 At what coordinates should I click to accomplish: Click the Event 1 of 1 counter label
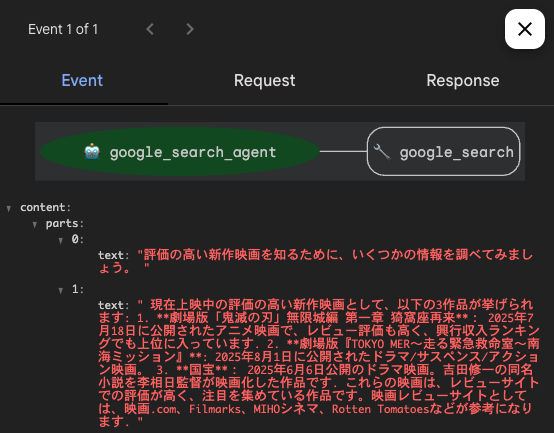(63, 29)
